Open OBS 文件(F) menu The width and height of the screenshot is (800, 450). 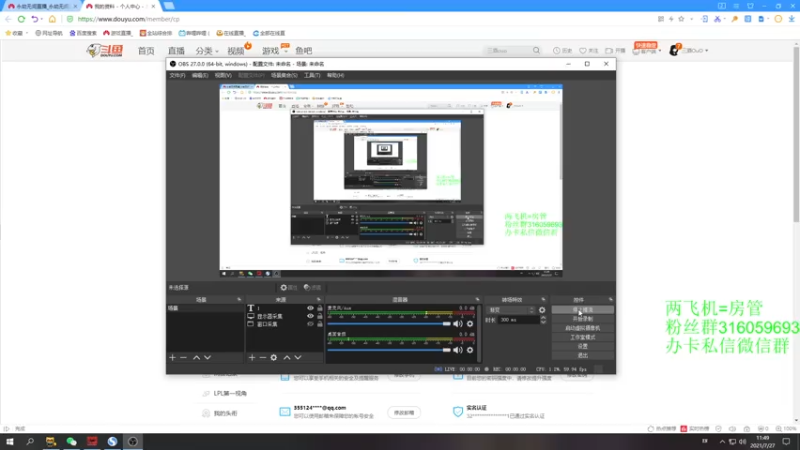177,76
